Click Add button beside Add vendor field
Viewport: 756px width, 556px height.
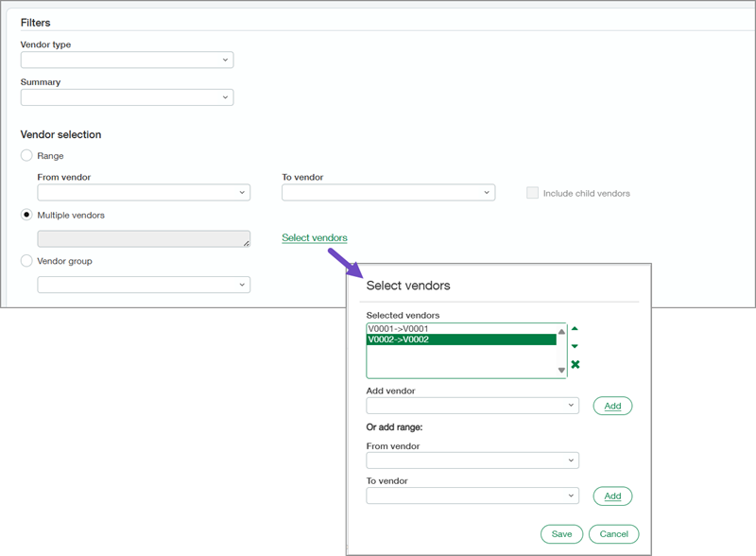(612, 406)
